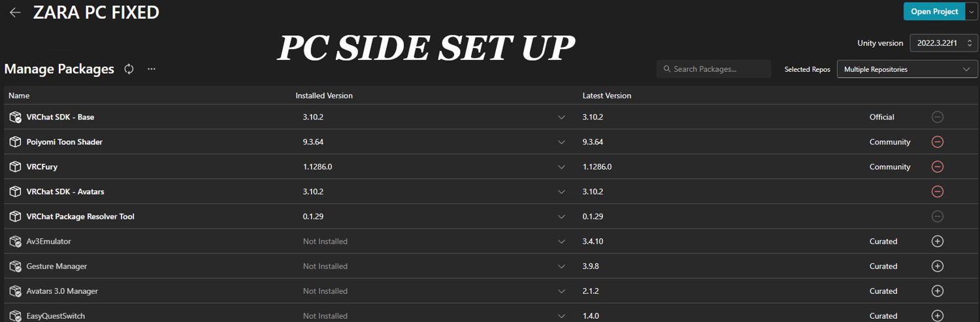The image size is (980, 322).
Task: Add the Gesture Manager package
Action: click(x=937, y=266)
